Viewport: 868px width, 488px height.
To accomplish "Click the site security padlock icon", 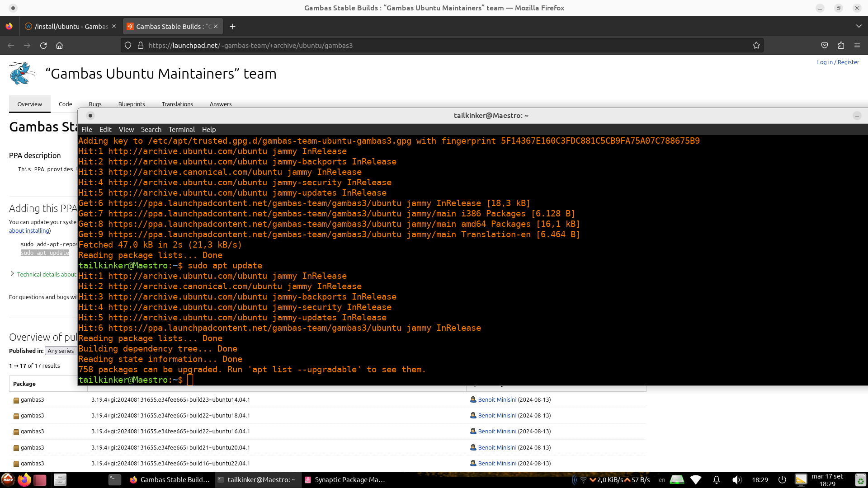I will [141, 45].
